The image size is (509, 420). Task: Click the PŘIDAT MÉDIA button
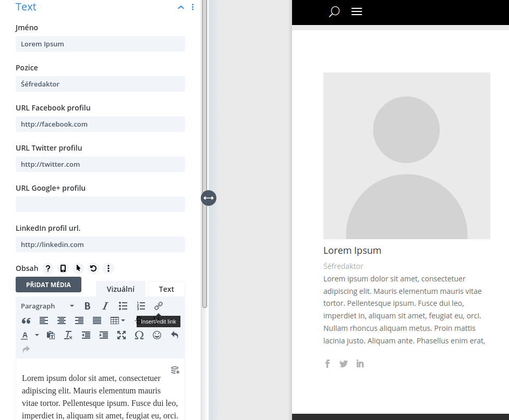coord(49,285)
